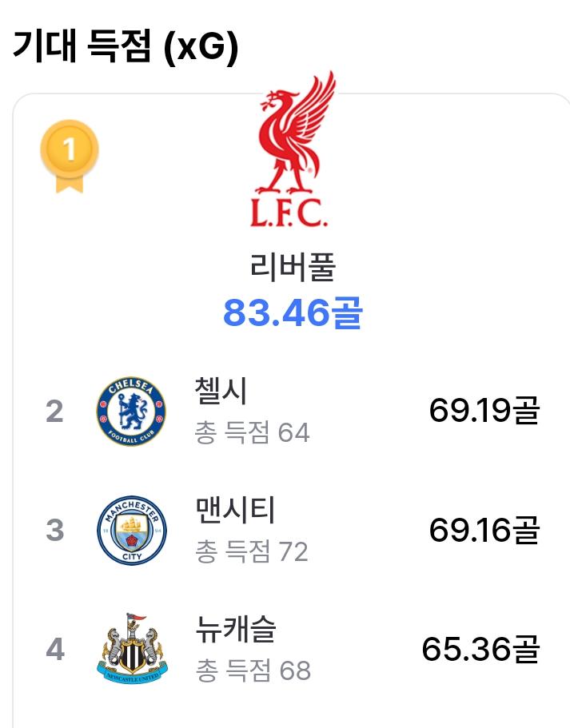Click rank number 3 beside Man City
Screen dimensions: 570x728
[55, 530]
